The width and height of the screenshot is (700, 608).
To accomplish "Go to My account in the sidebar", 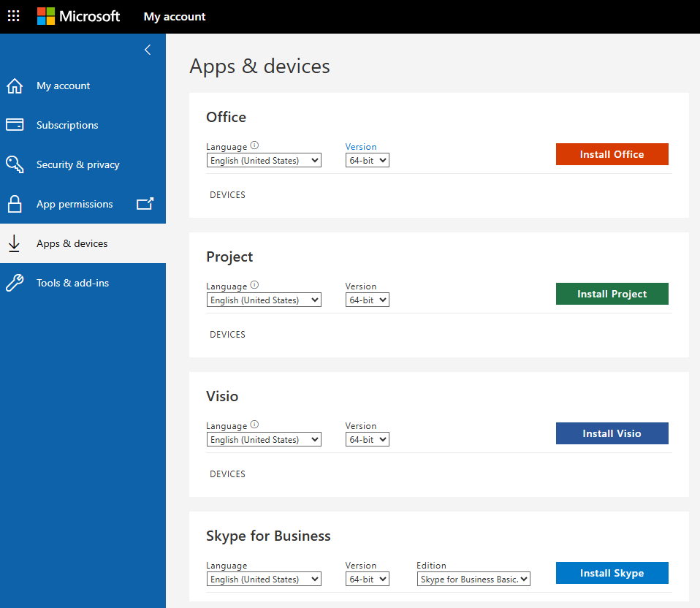I will click(83, 85).
